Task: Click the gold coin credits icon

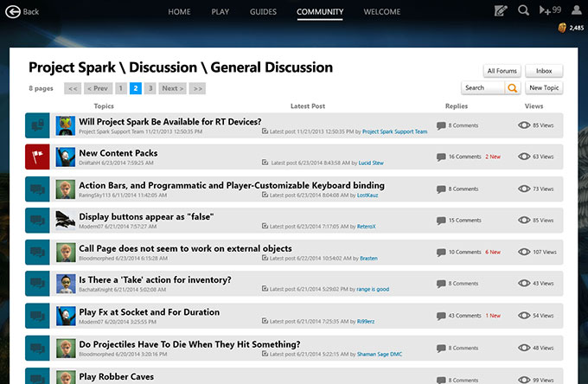Action: point(562,28)
